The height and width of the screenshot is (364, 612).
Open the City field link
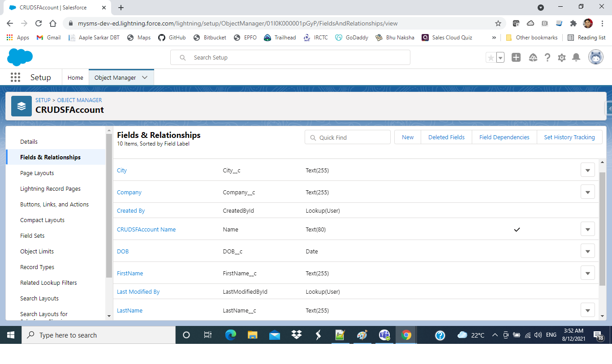(x=122, y=170)
